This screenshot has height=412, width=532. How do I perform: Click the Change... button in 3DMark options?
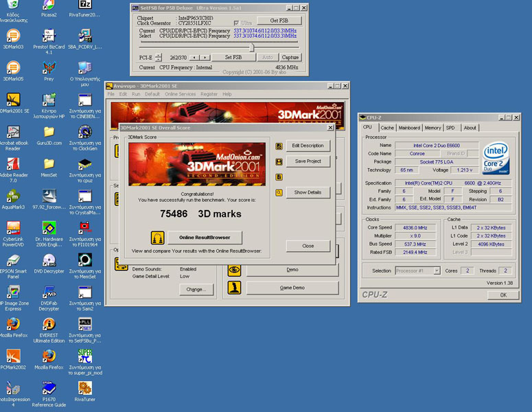click(x=196, y=290)
